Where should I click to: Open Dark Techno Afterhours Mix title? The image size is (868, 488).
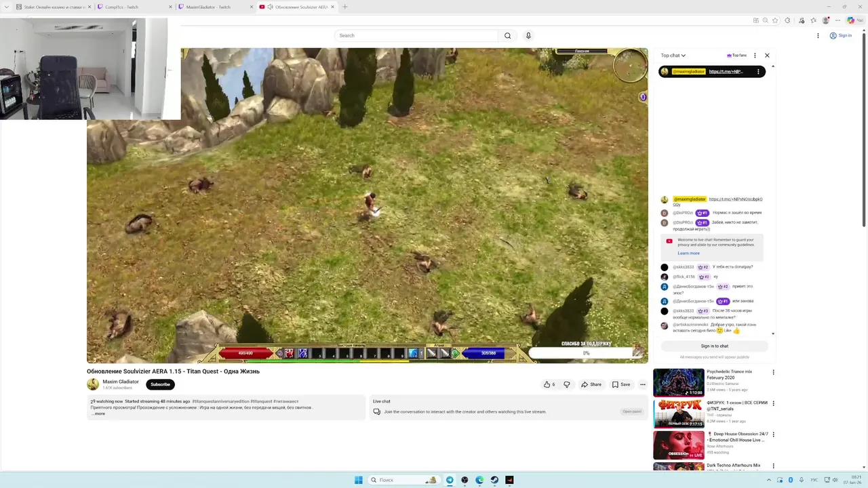(x=734, y=466)
